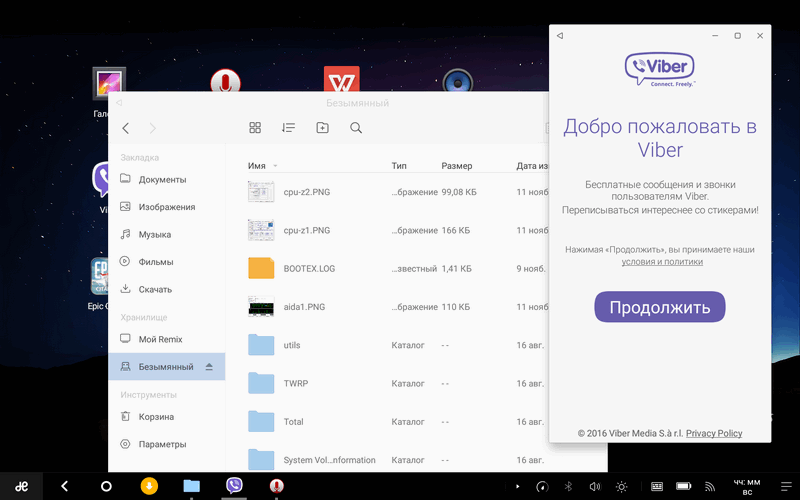This screenshot has width=800, height=500.
Task: Click the Тип column header
Action: point(399,166)
